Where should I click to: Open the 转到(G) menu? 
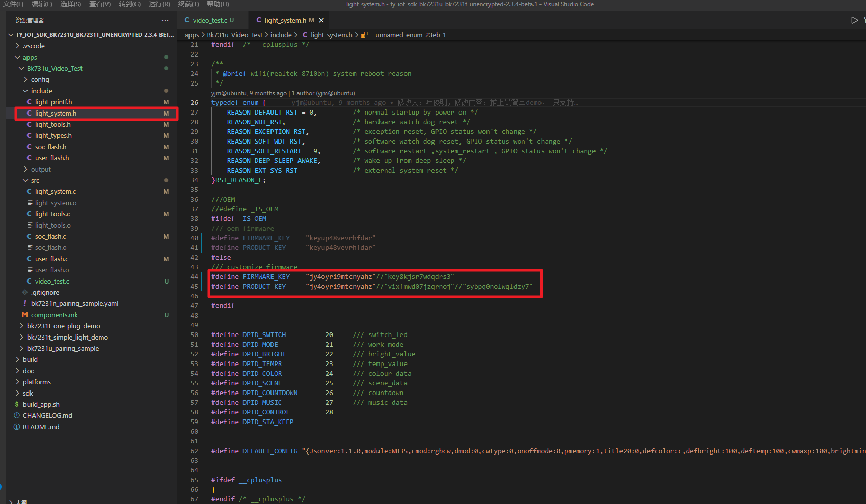coord(129,4)
